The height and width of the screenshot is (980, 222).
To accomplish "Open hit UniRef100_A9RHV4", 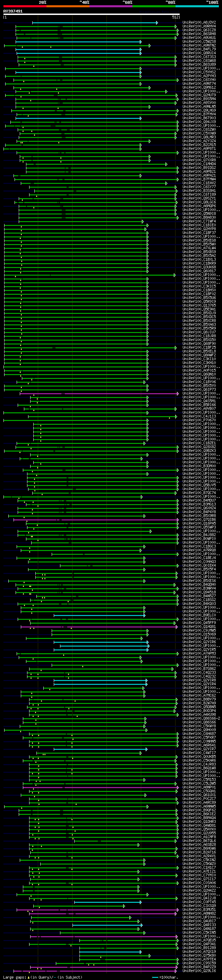I will click(199, 26).
